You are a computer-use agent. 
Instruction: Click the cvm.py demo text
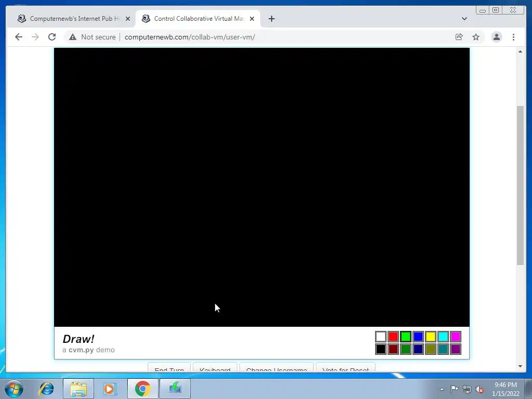88,350
